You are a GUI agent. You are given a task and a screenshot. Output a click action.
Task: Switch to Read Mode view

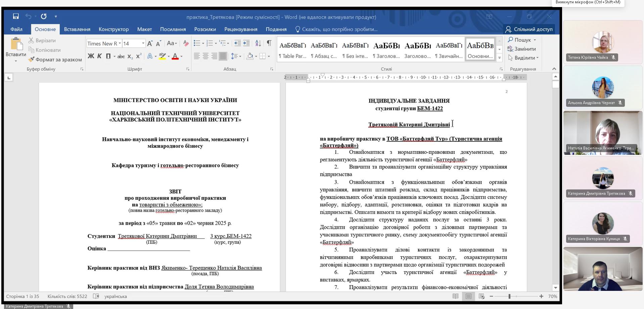(455, 296)
